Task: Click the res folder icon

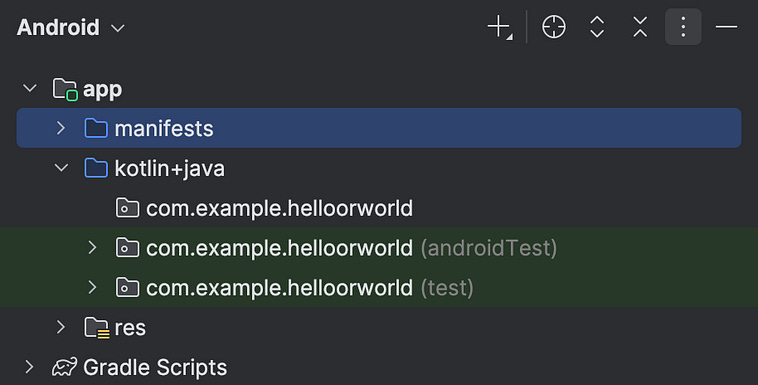Action: click(x=97, y=327)
